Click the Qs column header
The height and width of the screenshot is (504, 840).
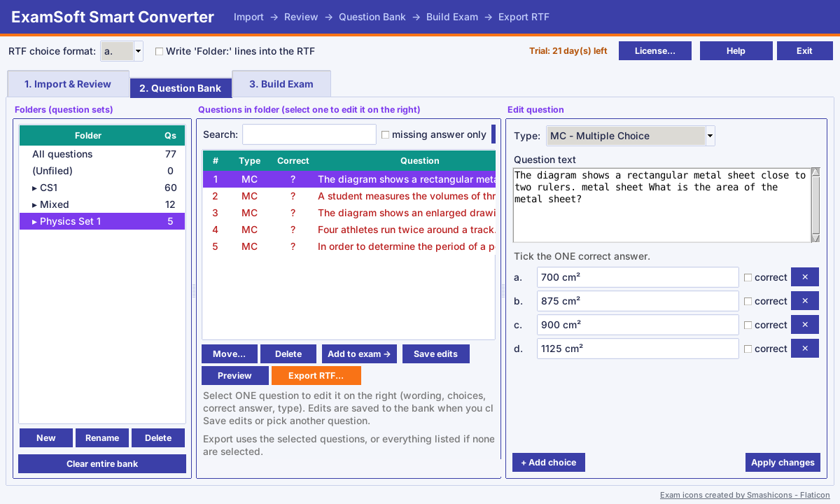click(x=171, y=136)
